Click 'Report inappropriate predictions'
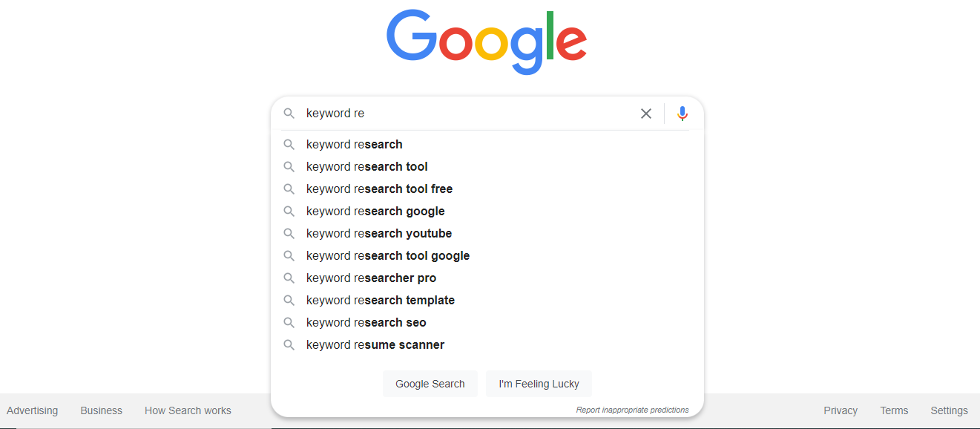Screen dimensions: 980x429 pyautogui.click(x=633, y=409)
